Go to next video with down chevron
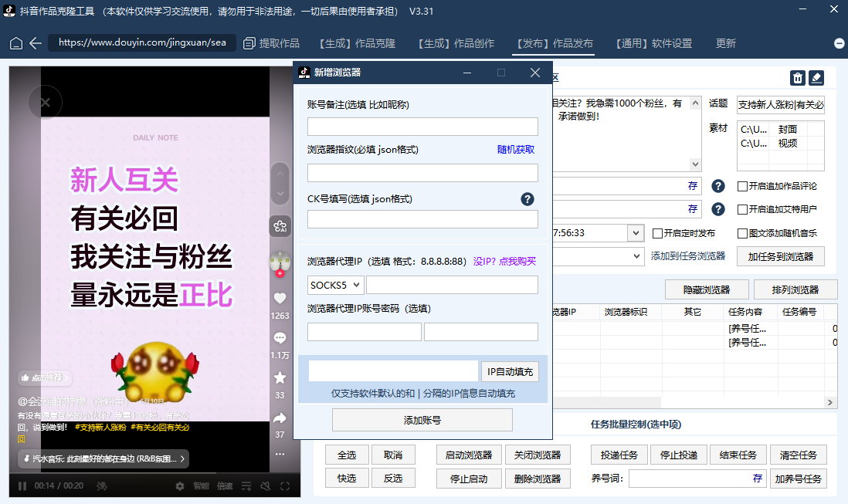This screenshot has height=504, width=848. 280,194
